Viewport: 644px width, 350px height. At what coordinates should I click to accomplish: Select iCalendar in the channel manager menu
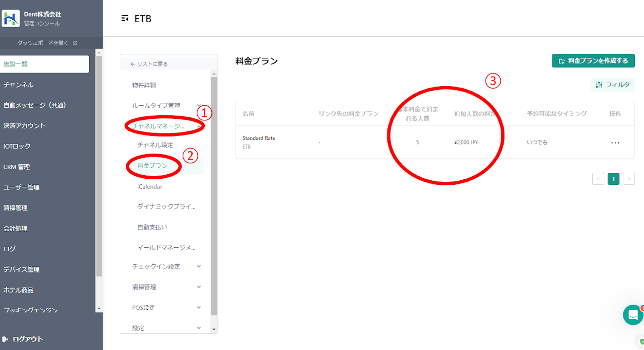149,186
